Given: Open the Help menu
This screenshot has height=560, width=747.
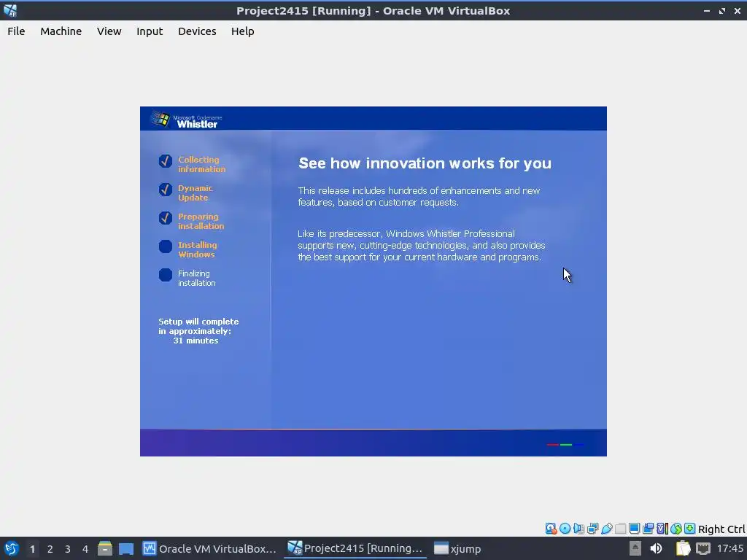Looking at the screenshot, I should click(x=242, y=31).
